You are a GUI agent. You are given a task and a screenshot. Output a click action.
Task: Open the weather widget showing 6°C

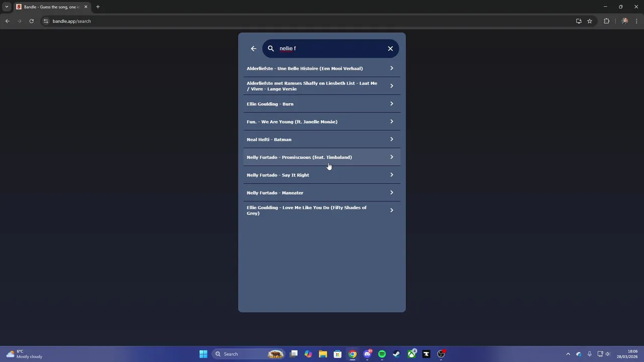(24, 354)
